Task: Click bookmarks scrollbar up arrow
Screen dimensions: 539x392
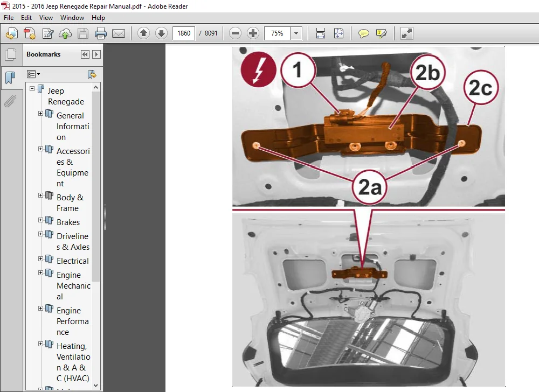Action: pyautogui.click(x=96, y=88)
